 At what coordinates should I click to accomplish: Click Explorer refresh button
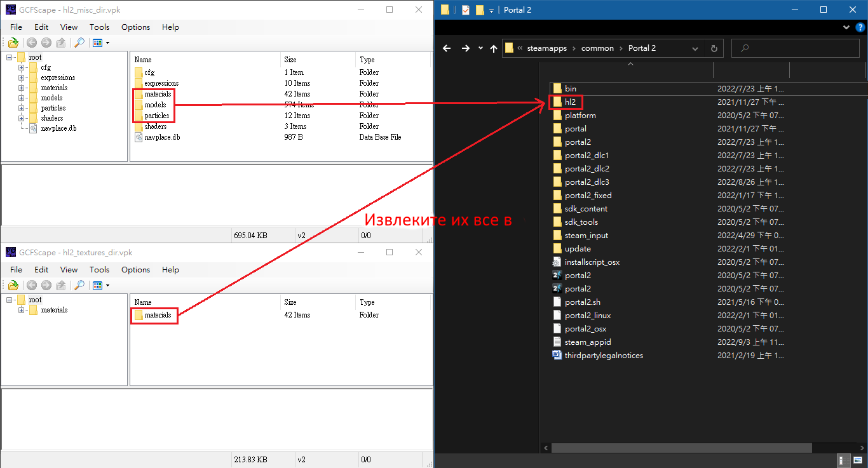click(x=714, y=48)
